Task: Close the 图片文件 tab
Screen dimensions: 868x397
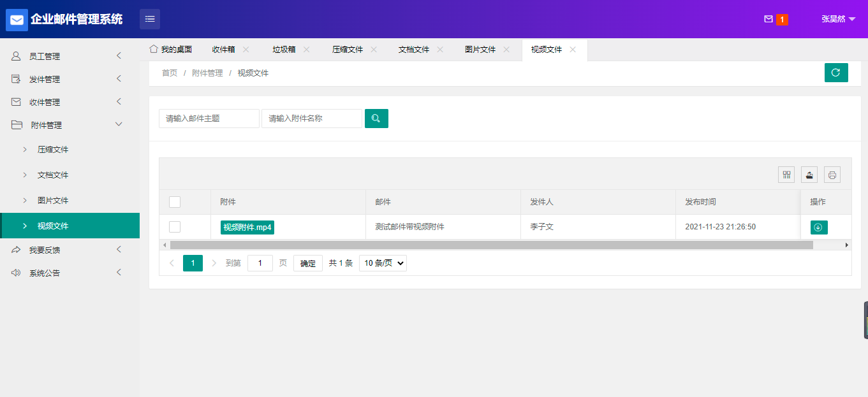Action: tap(506, 49)
